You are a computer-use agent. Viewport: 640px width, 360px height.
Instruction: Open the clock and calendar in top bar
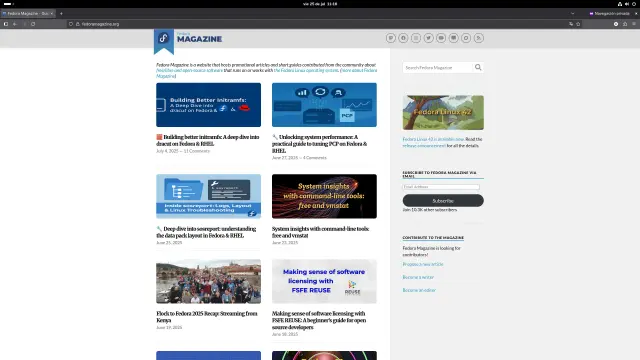pos(320,4)
